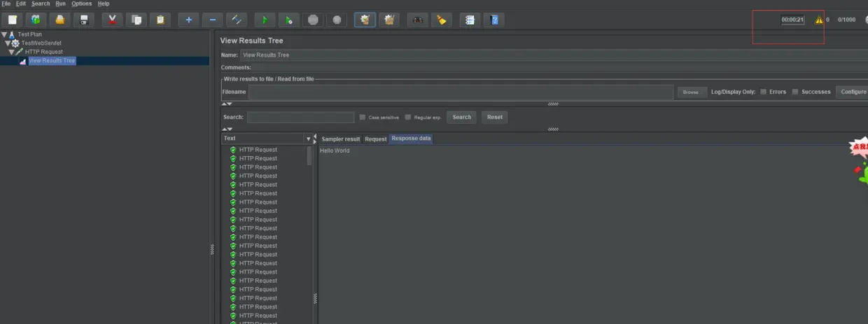868x324 pixels.
Task: Save the test plan with floppy icon
Action: (x=84, y=20)
